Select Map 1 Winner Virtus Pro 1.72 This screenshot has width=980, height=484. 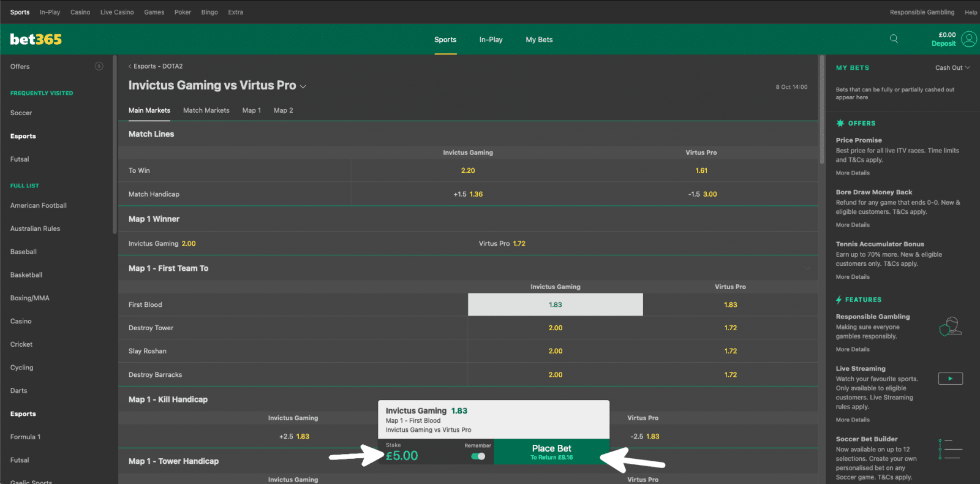tap(519, 243)
